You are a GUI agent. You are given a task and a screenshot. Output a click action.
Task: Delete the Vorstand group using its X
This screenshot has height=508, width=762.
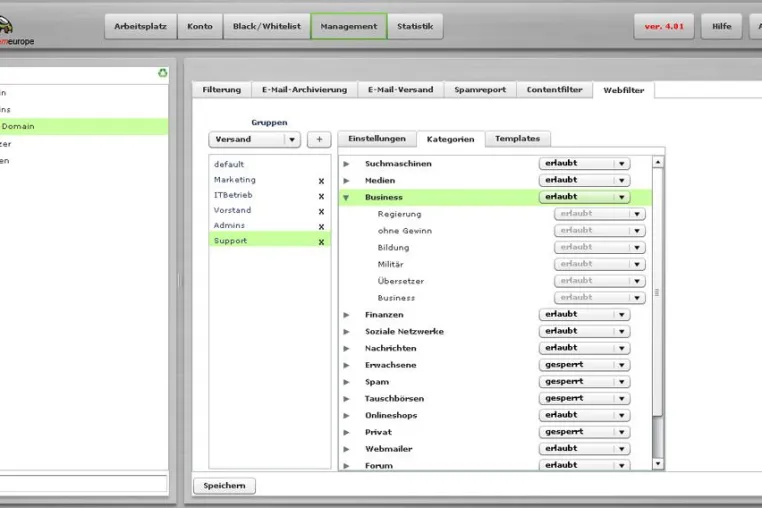point(321,211)
